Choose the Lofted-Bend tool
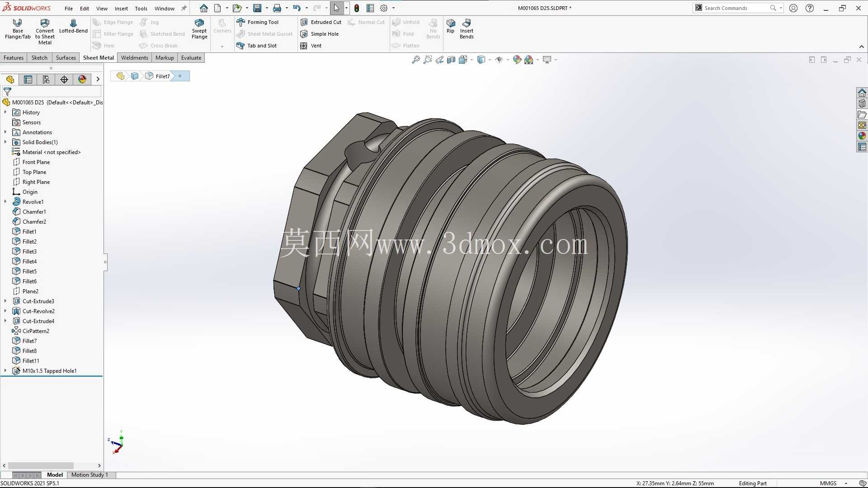The image size is (868, 488). 73,26
